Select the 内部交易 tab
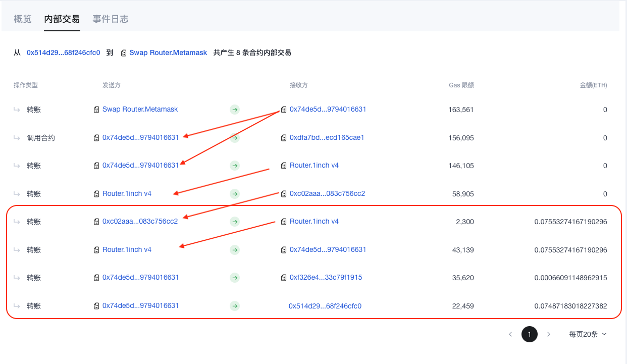The image size is (627, 364). pos(62,19)
